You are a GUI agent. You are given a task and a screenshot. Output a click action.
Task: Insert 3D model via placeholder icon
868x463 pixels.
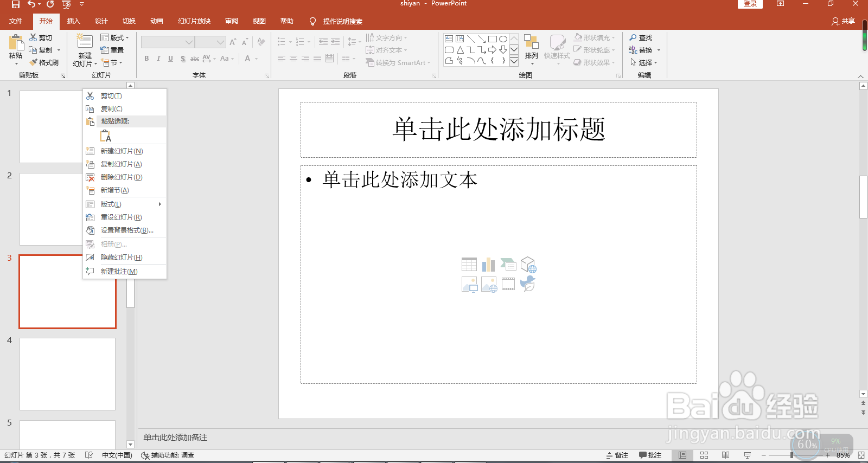tap(528, 265)
